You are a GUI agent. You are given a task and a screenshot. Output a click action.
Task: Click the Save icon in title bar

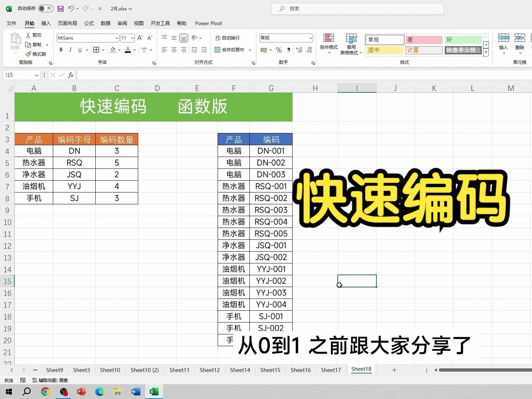pyautogui.click(x=61, y=8)
